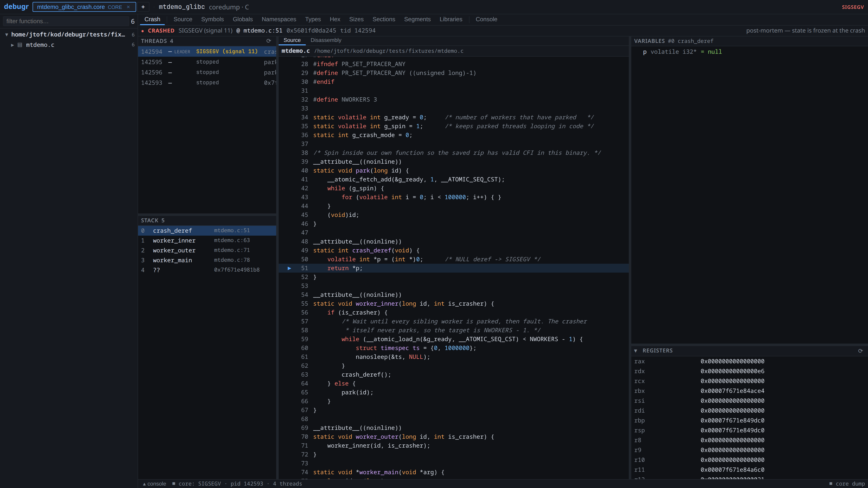
Task: Focus the filter functions input
Action: pos(66,21)
